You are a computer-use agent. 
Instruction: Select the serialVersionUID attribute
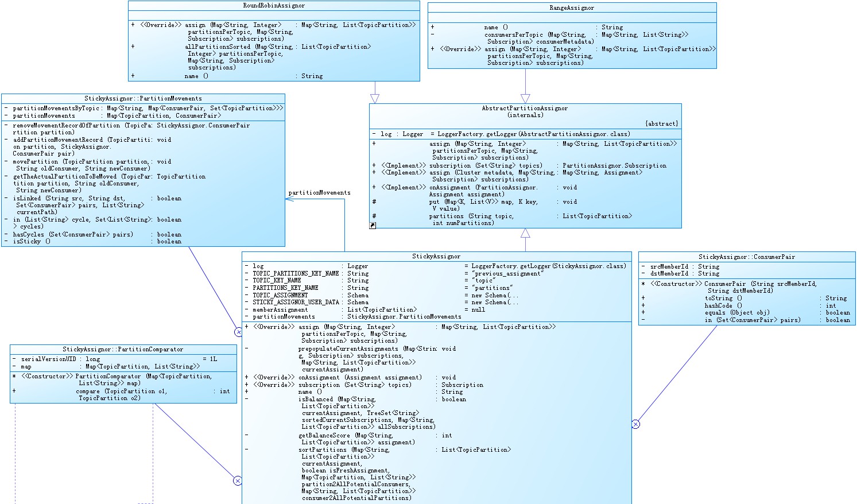pyautogui.click(x=115, y=359)
